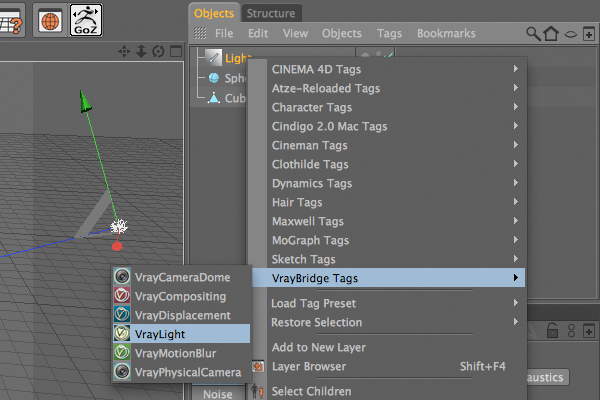Click the eye icon in Objects manager header
This screenshot has width=600, height=400.
(x=571, y=34)
